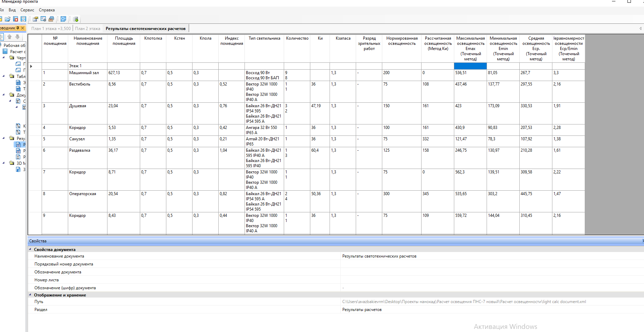Select Операторская room name cell
644x332 pixels.
[x=87, y=201]
